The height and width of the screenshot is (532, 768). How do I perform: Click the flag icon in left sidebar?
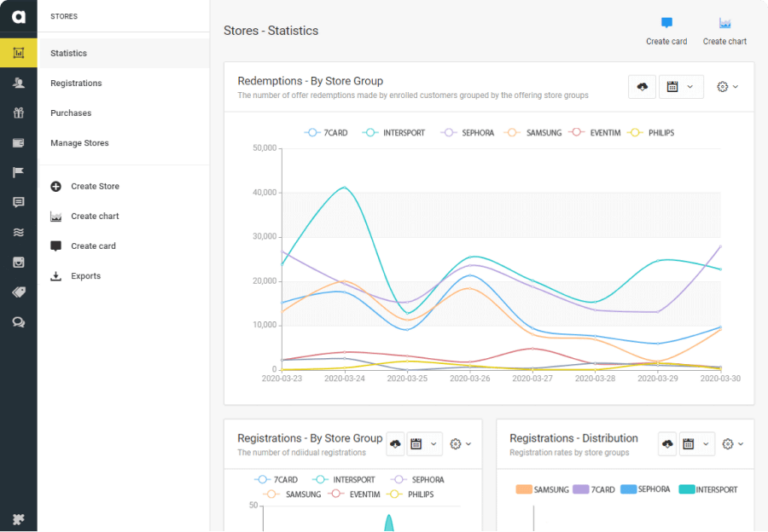tap(18, 172)
